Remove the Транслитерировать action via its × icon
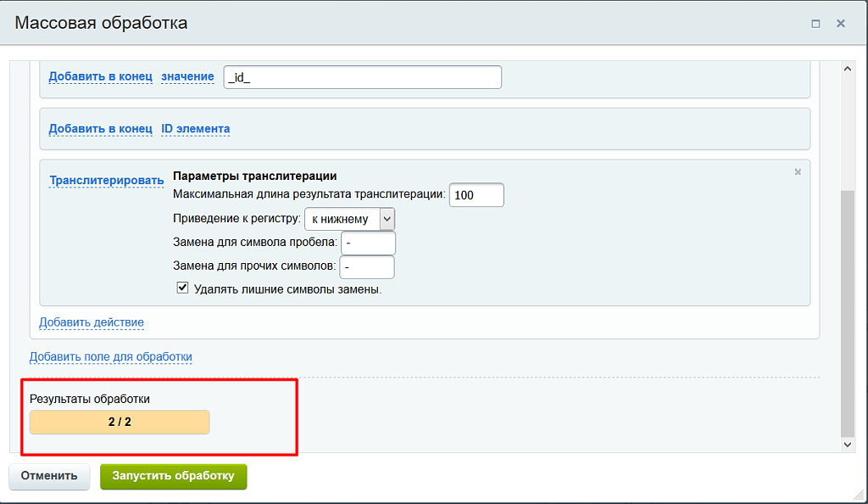The width and height of the screenshot is (868, 504). pyautogui.click(x=798, y=171)
